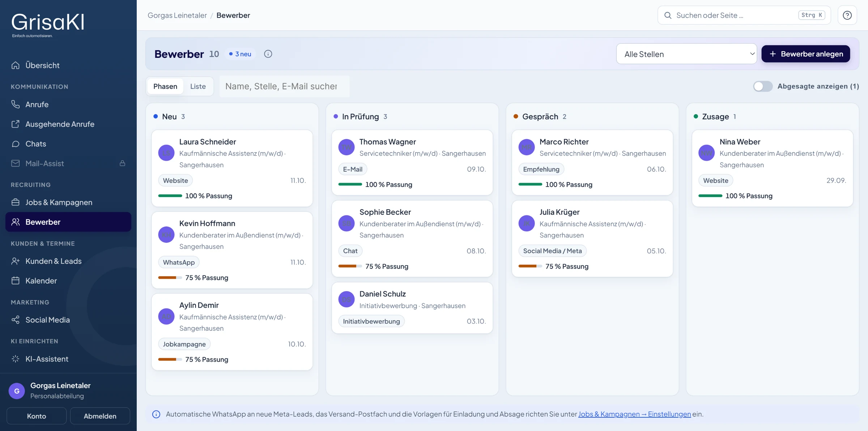Open Nina Weber applicant card
Viewport: 868px width, 431px height.
coord(772,168)
